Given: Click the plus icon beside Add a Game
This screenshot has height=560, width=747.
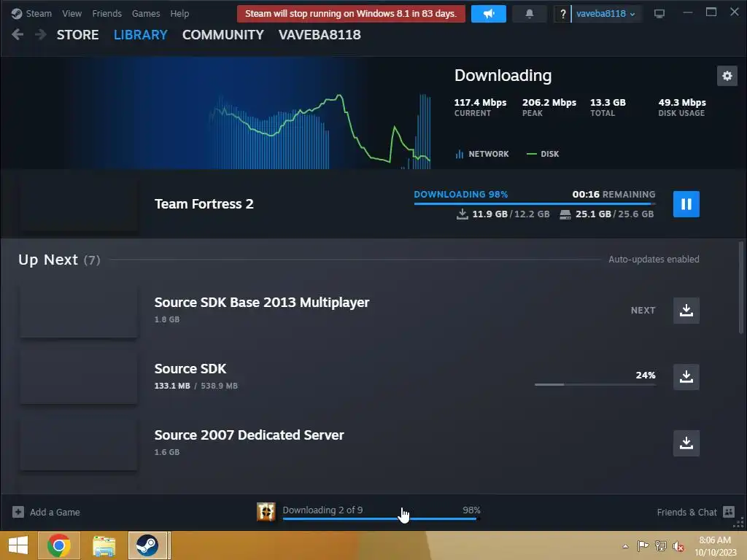Looking at the screenshot, I should tap(18, 512).
